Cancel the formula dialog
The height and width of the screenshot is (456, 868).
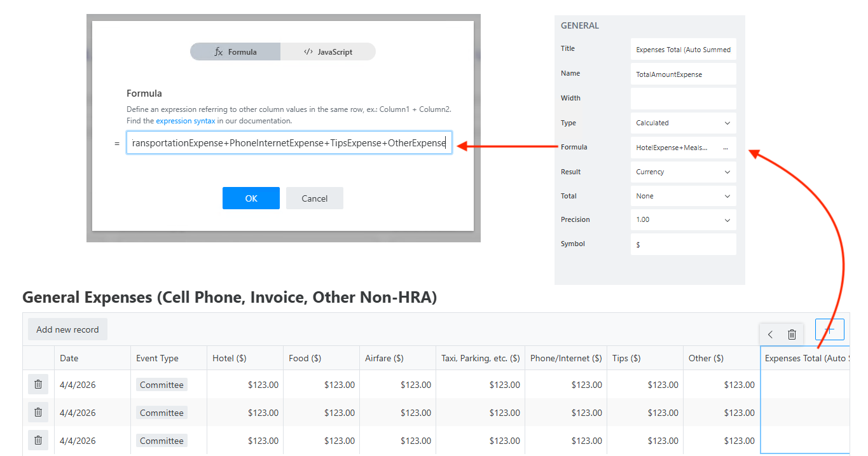tap(314, 198)
